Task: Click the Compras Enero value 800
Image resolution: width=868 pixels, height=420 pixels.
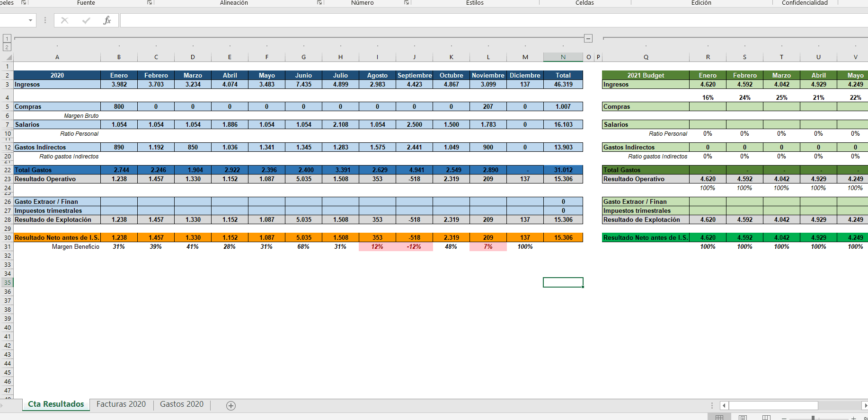Action: pos(119,106)
